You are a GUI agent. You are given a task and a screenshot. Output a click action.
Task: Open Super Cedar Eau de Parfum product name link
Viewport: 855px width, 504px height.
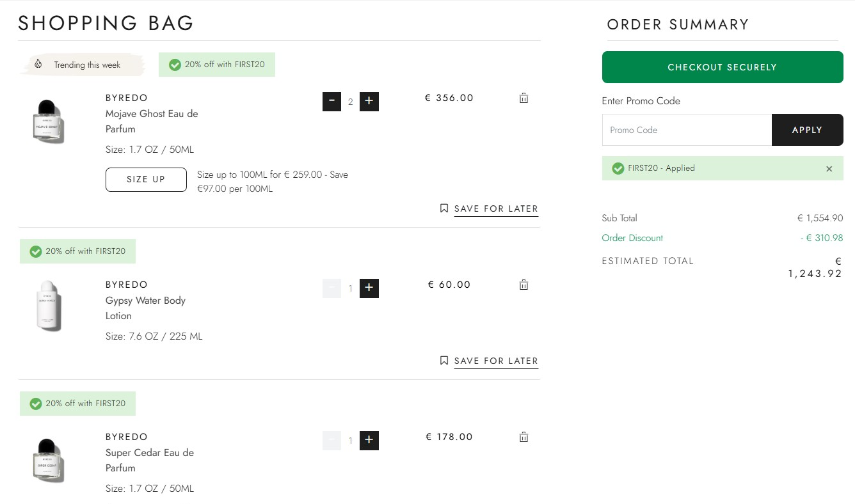tap(150, 461)
